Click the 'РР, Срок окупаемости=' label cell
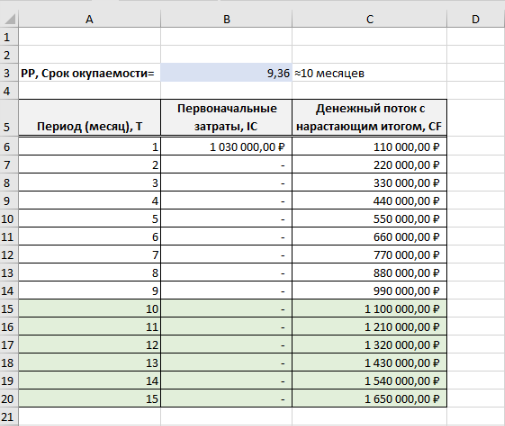The height and width of the screenshot is (426, 505). pos(89,73)
